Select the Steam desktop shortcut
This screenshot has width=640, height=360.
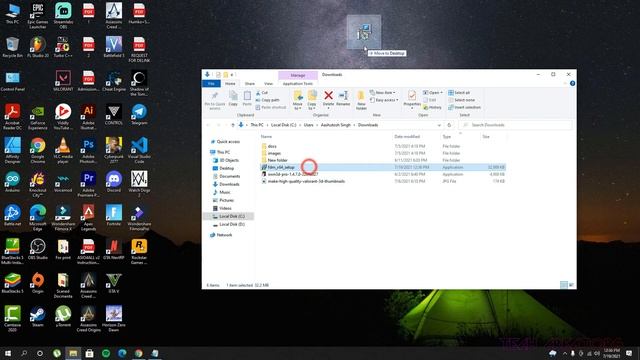[38, 317]
